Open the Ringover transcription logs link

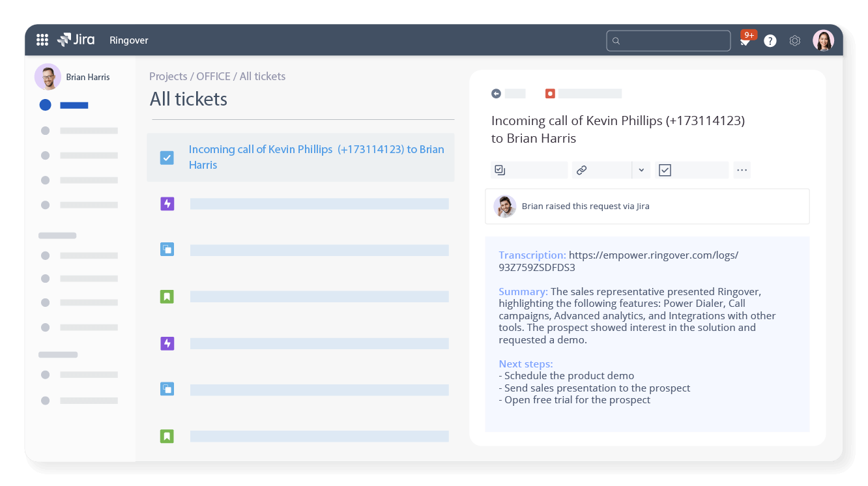[x=652, y=255]
